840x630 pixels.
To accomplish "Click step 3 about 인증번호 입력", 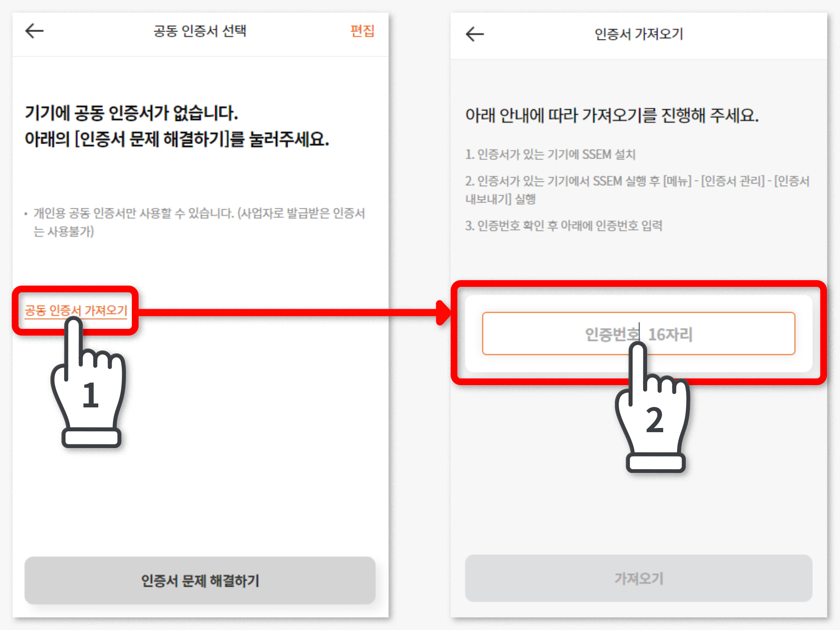I will 564,226.
